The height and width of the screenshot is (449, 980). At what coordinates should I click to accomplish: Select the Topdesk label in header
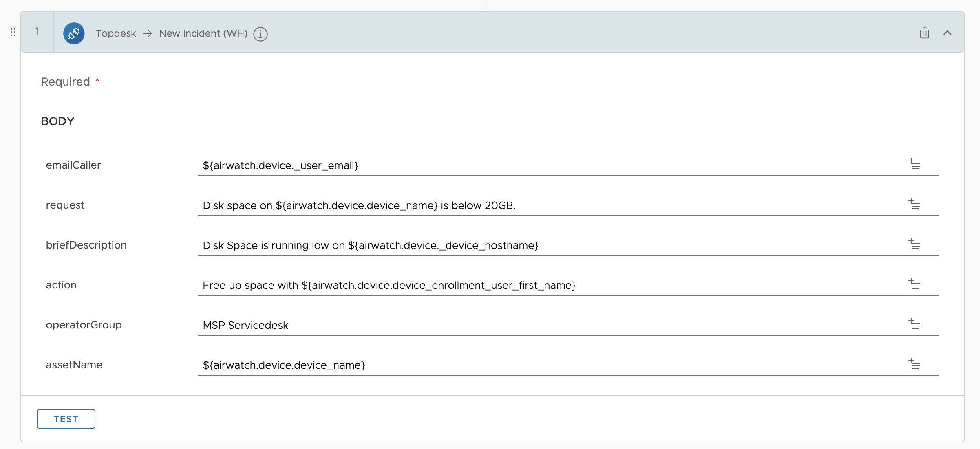pos(116,33)
